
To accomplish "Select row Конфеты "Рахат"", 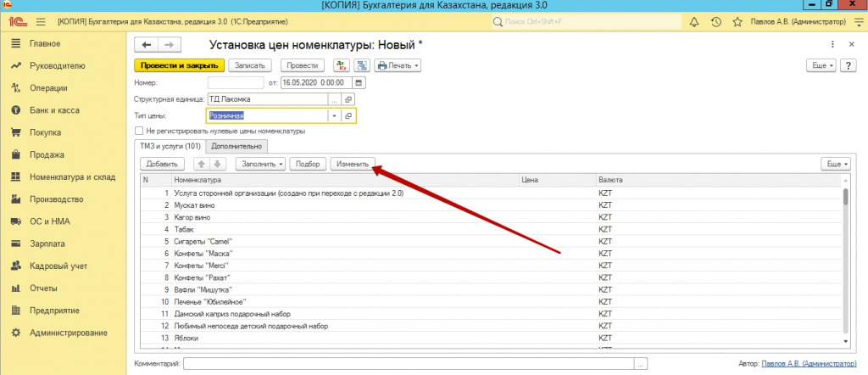I will tap(491, 277).
